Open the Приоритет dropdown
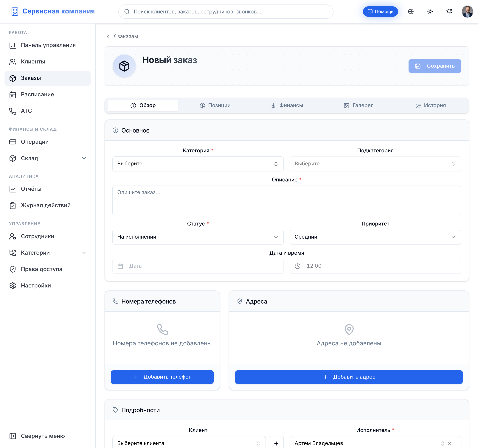This screenshot has width=478, height=448. [x=375, y=237]
